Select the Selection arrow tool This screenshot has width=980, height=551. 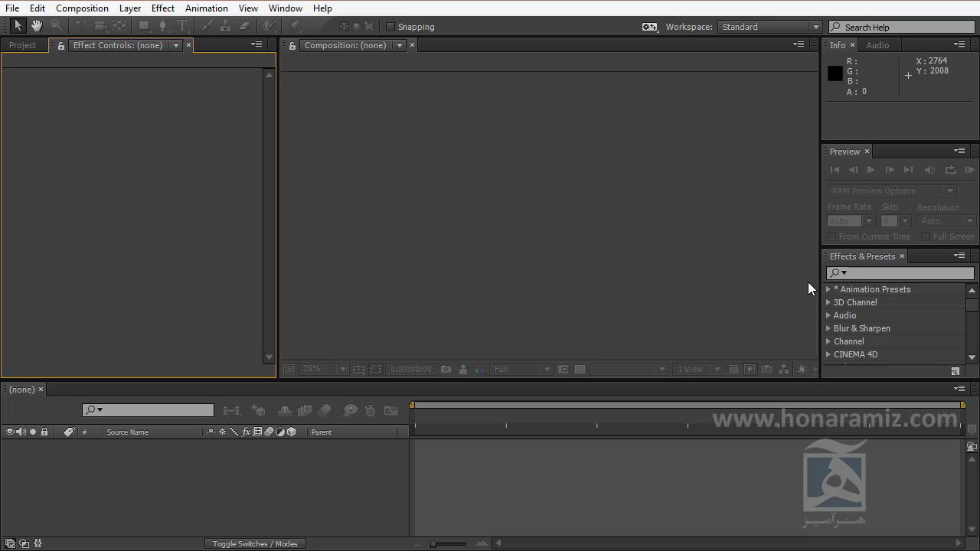tap(18, 26)
